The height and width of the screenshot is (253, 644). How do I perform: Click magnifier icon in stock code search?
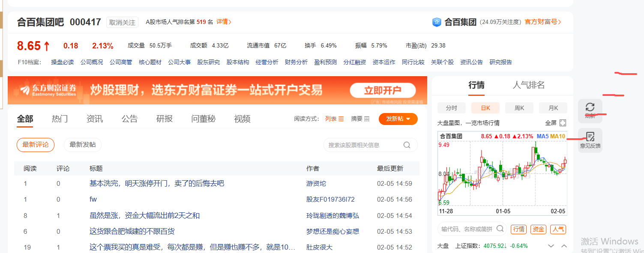[x=500, y=229]
